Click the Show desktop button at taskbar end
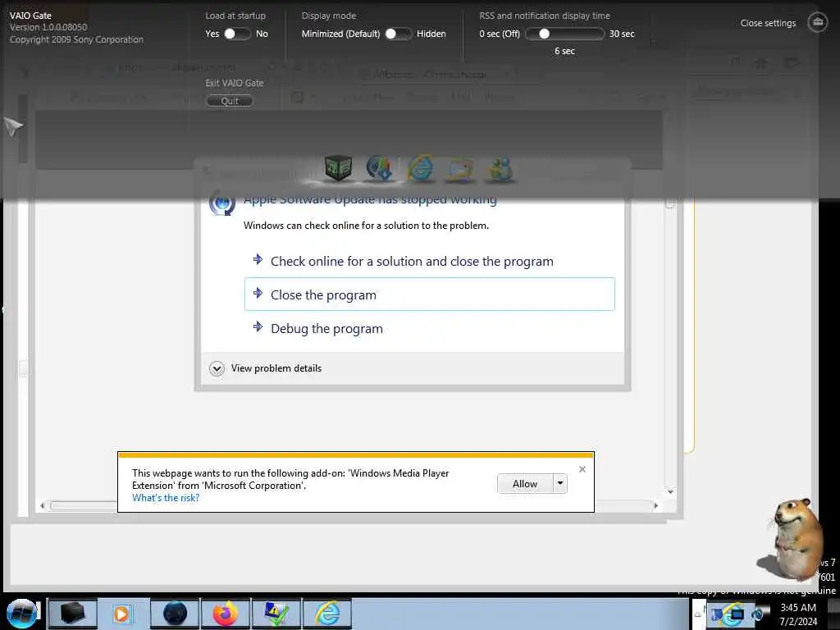This screenshot has width=840, height=630. (833, 614)
